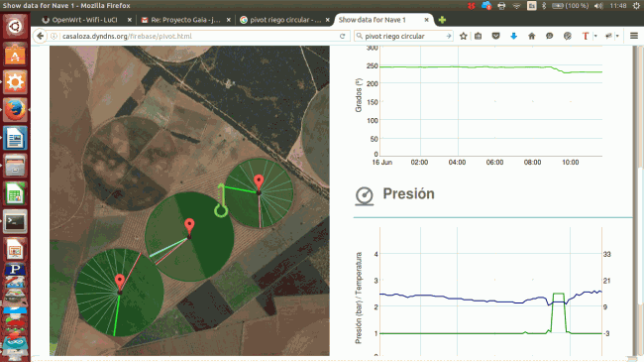This screenshot has height=362, width=644.
Task: Save page to Pocket icon
Action: 495,36
